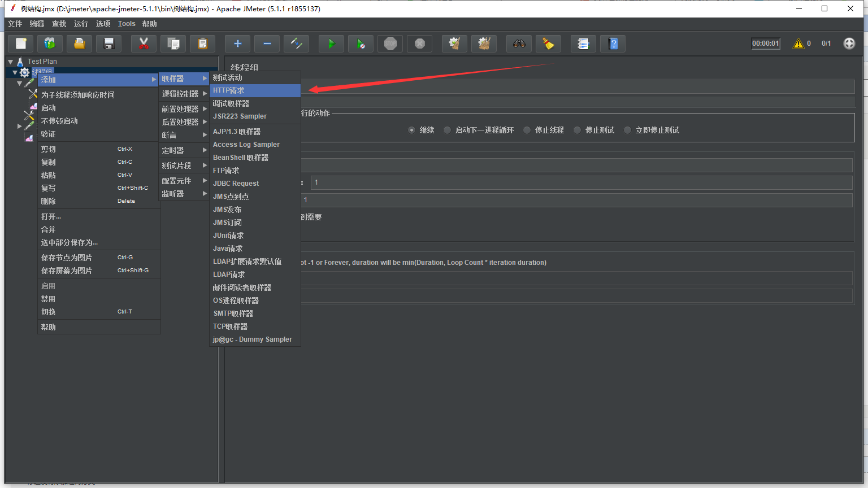Click the Toggle enable/disable toolbar icon

[296, 43]
